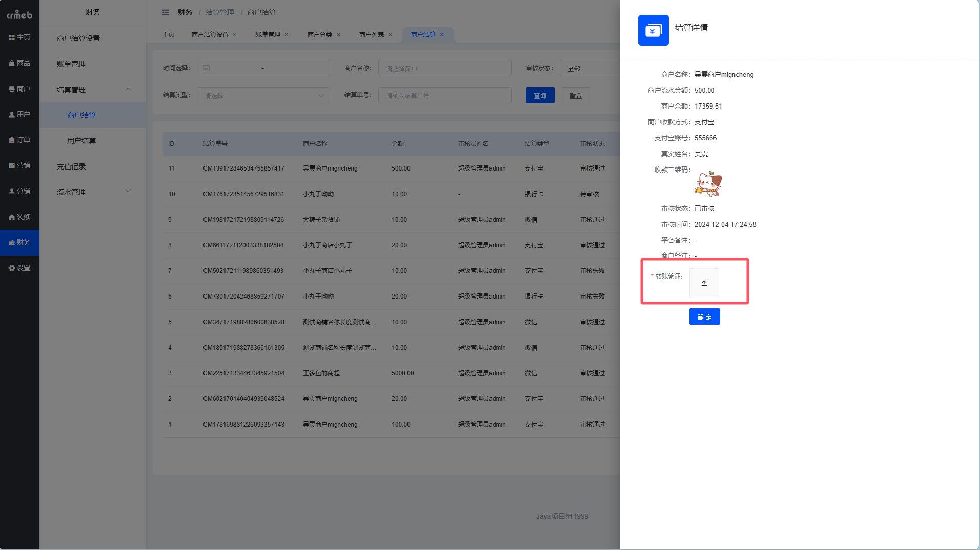Toggle the hamburger menu collapse icon
Image resolution: width=980 pixels, height=550 pixels.
pos(166,12)
